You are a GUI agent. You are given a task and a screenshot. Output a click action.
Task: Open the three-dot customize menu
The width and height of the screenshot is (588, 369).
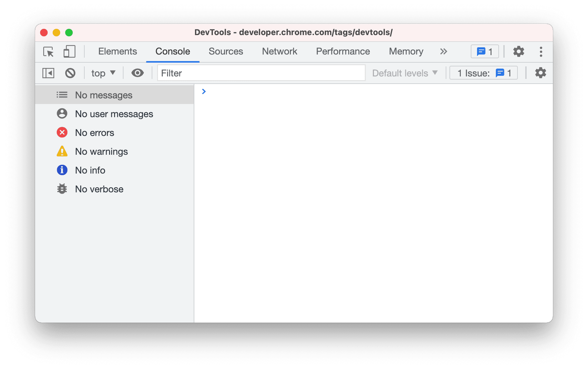click(x=541, y=51)
